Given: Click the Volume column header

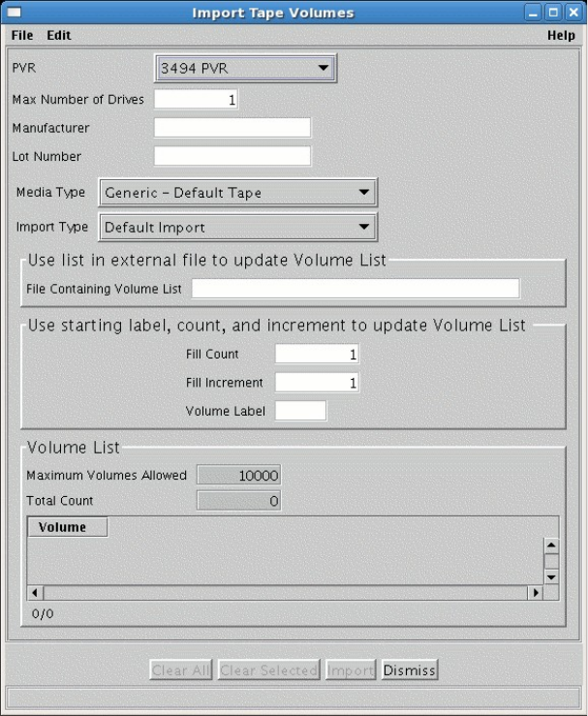Looking at the screenshot, I should click(68, 527).
